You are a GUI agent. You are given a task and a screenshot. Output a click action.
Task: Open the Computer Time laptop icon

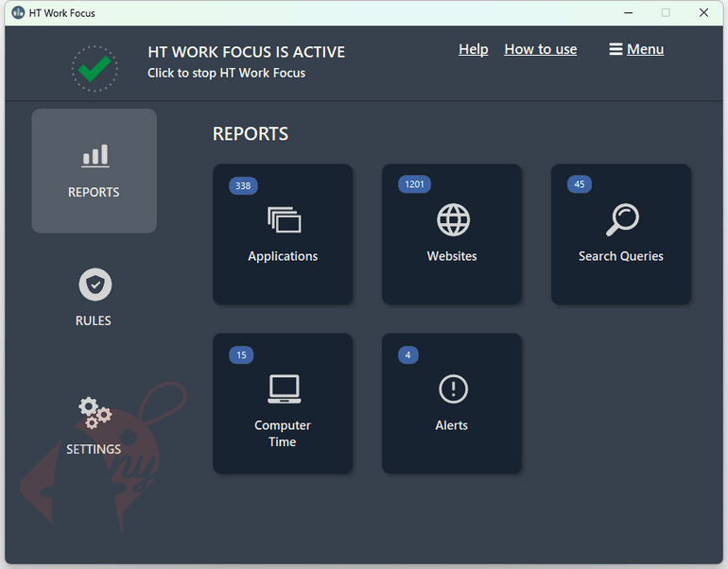[x=285, y=388]
